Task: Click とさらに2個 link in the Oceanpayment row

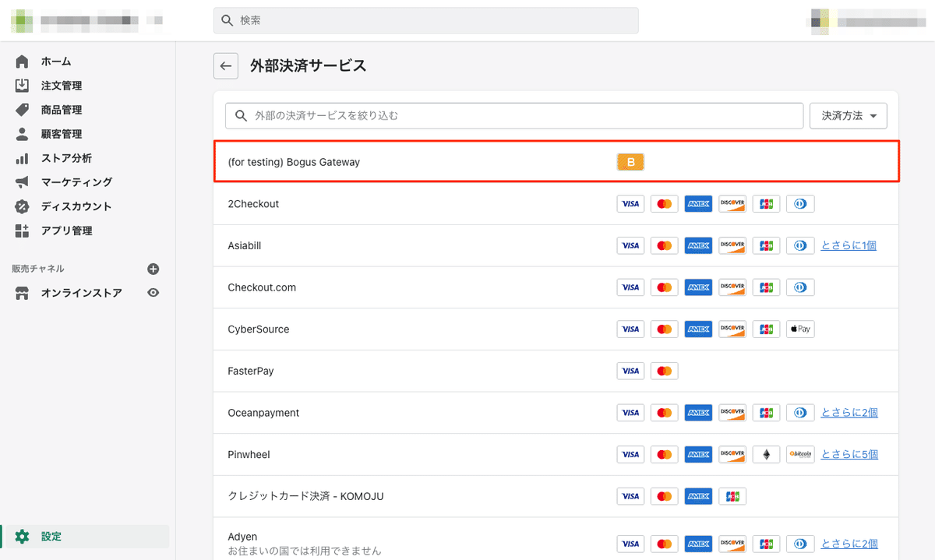Action: [849, 413]
